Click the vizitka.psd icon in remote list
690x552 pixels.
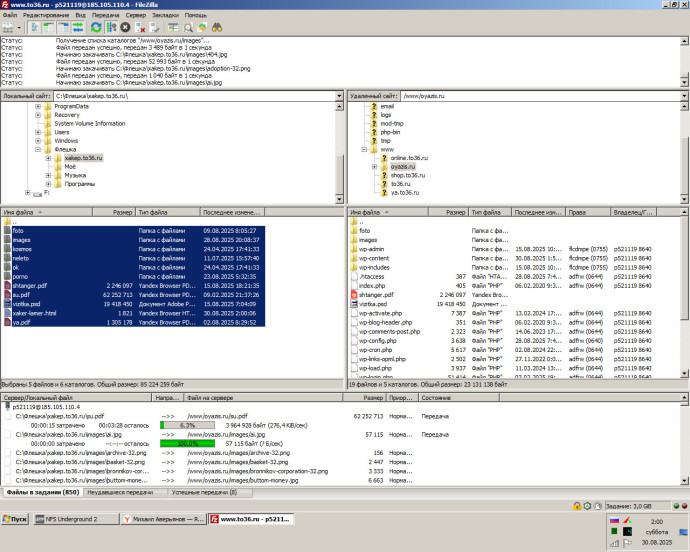pos(354,304)
